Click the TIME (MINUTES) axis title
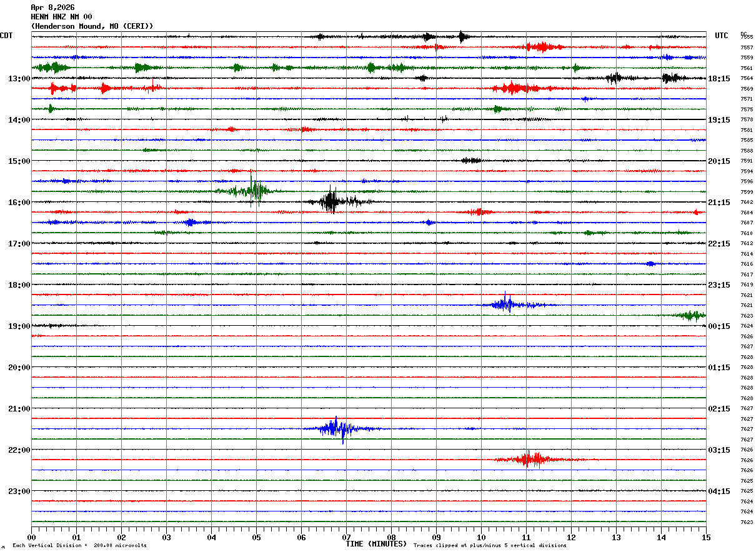Viewport: 756px width, 554px height. coord(376,544)
